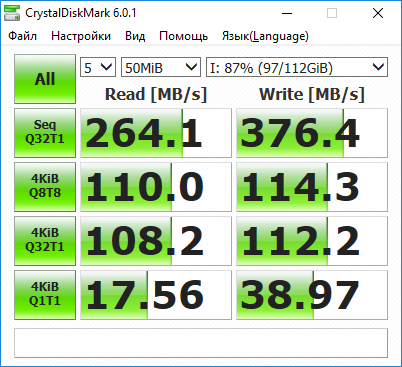Click the empty comment field at bottom
The height and width of the screenshot is (367, 402).
[x=201, y=343]
